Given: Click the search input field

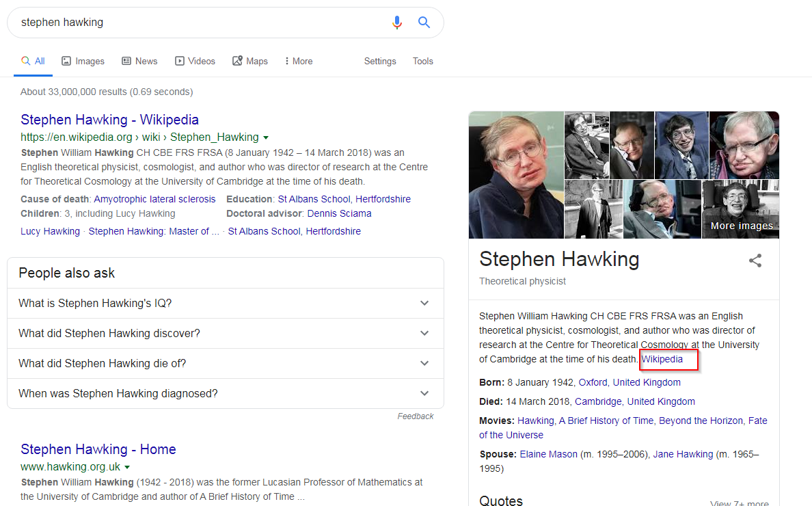Looking at the screenshot, I should tap(202, 23).
